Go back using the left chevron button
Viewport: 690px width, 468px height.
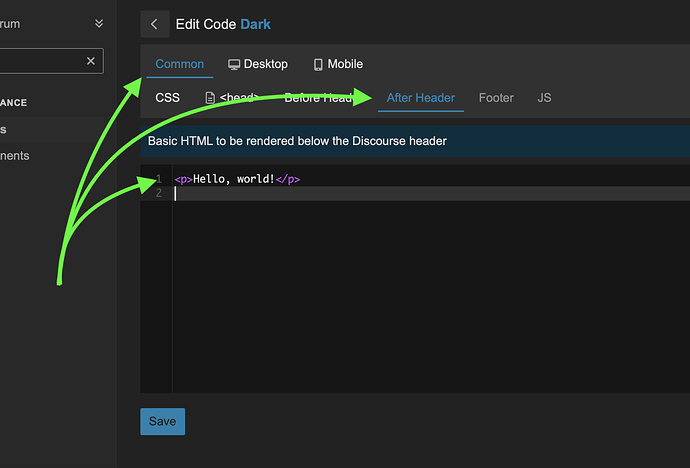click(154, 24)
